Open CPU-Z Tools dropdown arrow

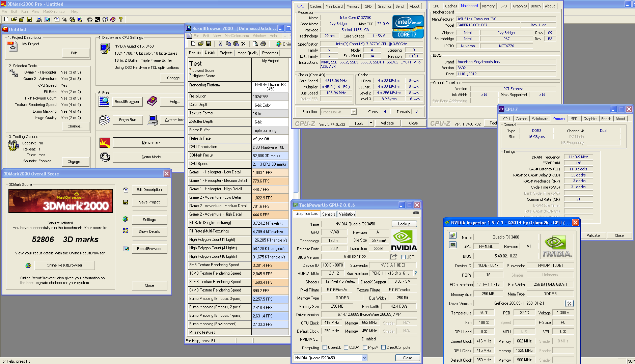click(371, 123)
